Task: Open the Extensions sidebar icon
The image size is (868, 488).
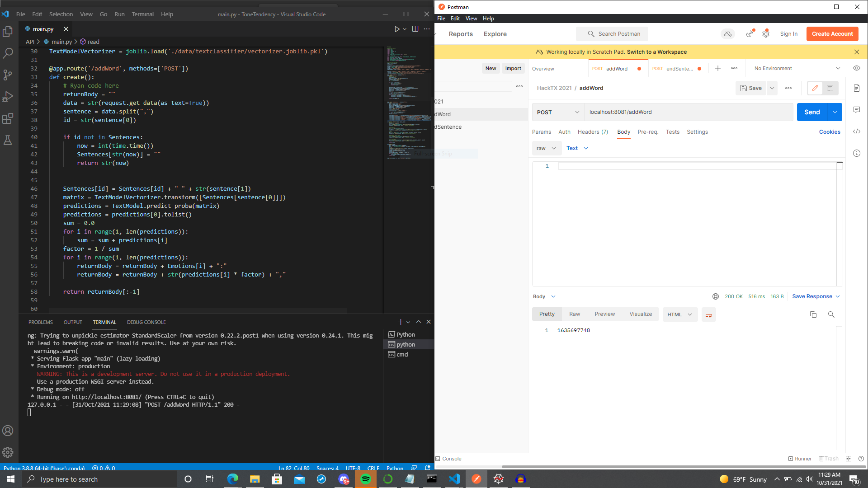Action: tap(8, 119)
